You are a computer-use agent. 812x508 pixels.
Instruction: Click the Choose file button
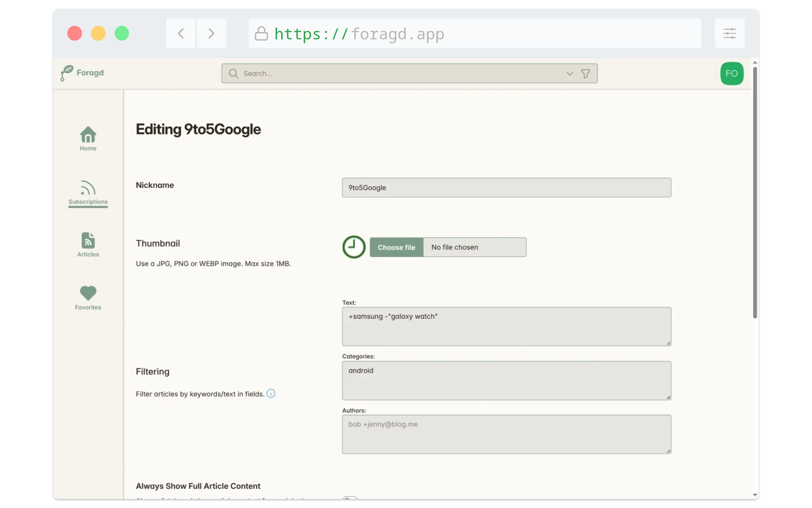(396, 247)
